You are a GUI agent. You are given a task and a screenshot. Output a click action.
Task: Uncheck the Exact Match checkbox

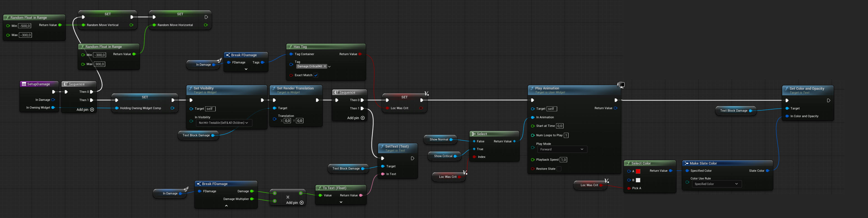tap(316, 75)
